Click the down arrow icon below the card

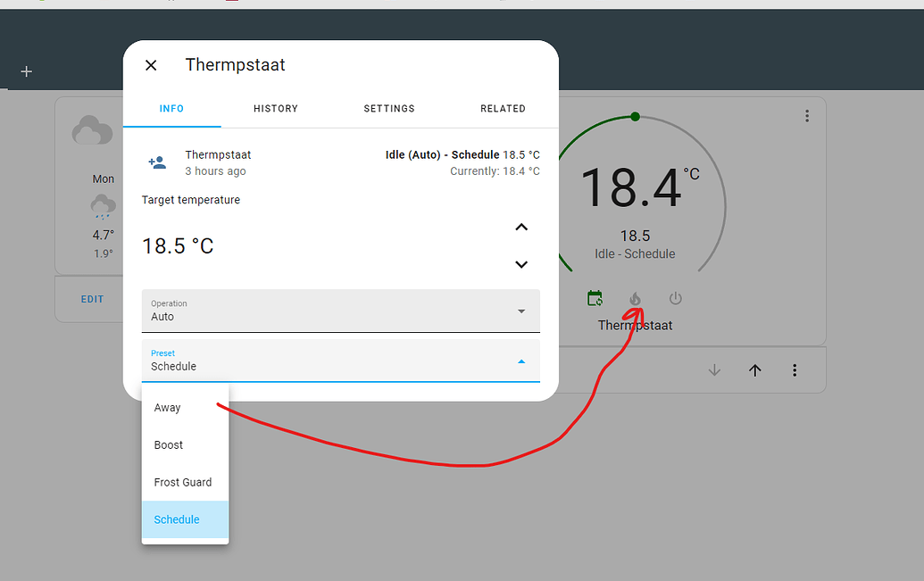coord(714,369)
